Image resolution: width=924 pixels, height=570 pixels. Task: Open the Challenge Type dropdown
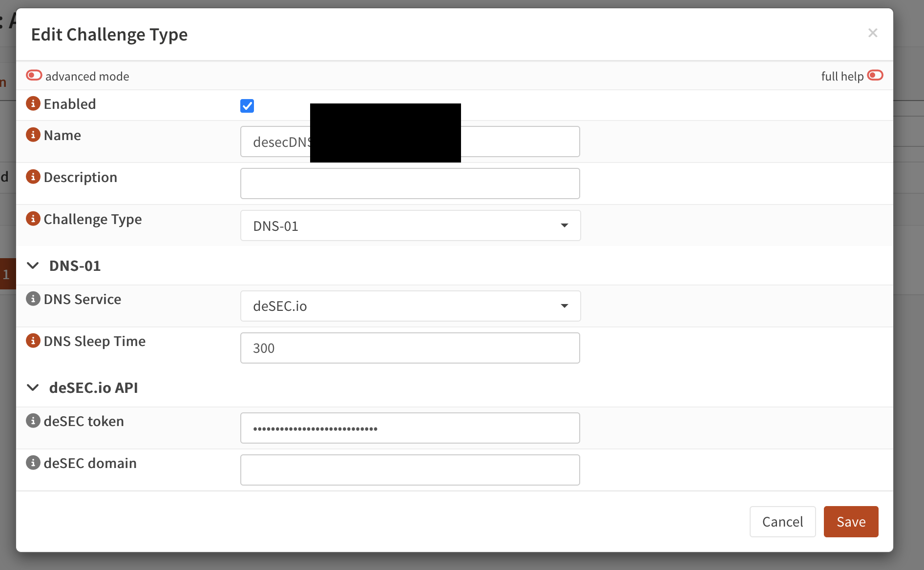click(410, 225)
